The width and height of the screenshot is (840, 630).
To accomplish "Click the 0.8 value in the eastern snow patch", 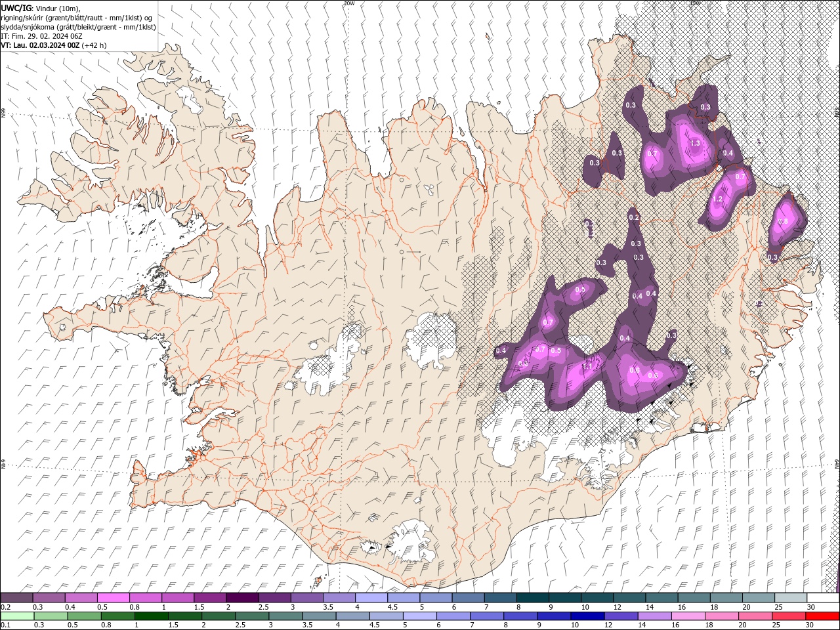I will point(783,222).
